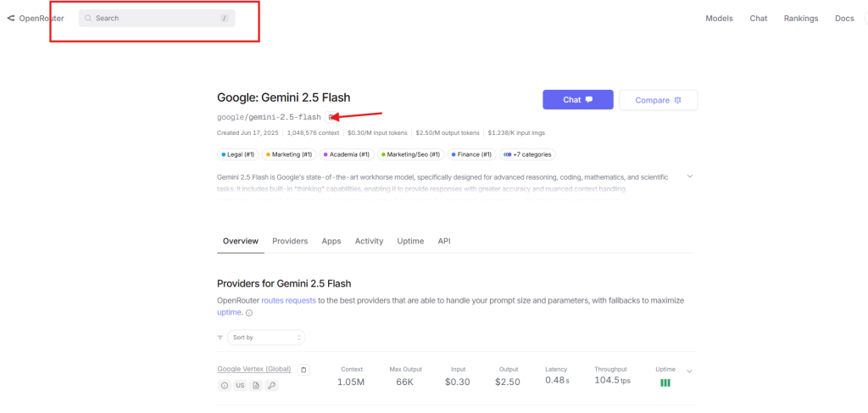Open Chat in the top navigation
868x413 pixels.
click(x=759, y=19)
